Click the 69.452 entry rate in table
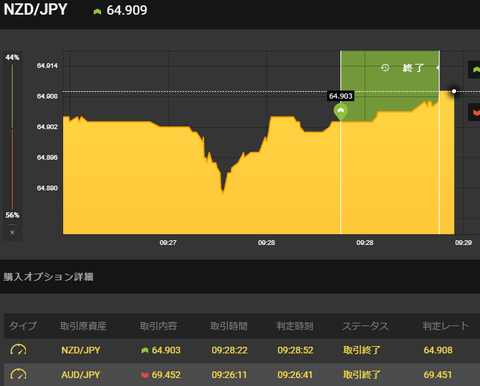This screenshot has height=386, width=480. [166, 375]
